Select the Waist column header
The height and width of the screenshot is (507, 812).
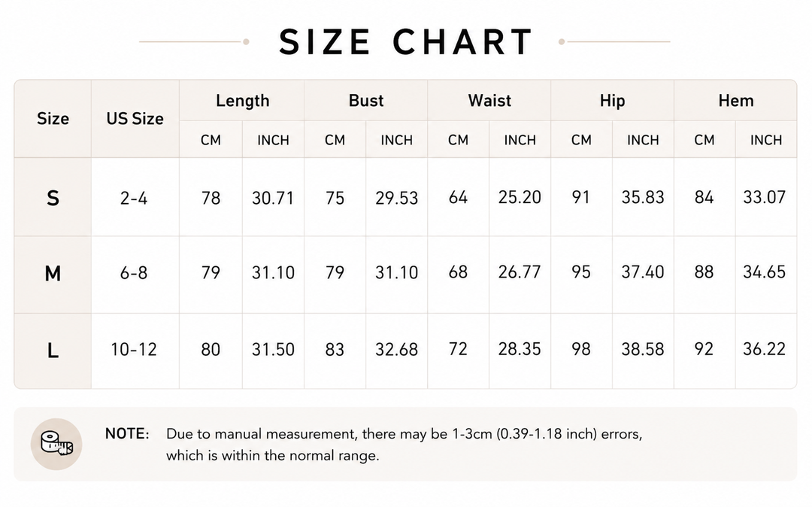tap(489, 101)
